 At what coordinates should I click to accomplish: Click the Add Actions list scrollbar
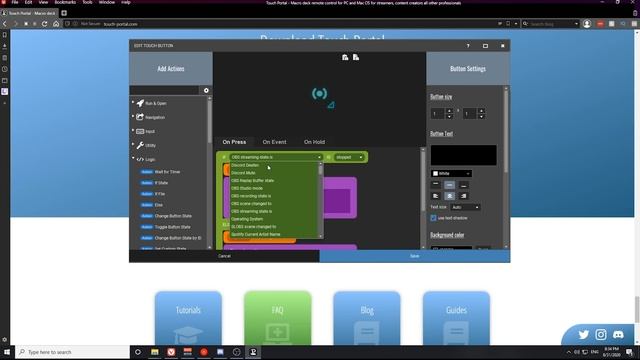[209, 122]
